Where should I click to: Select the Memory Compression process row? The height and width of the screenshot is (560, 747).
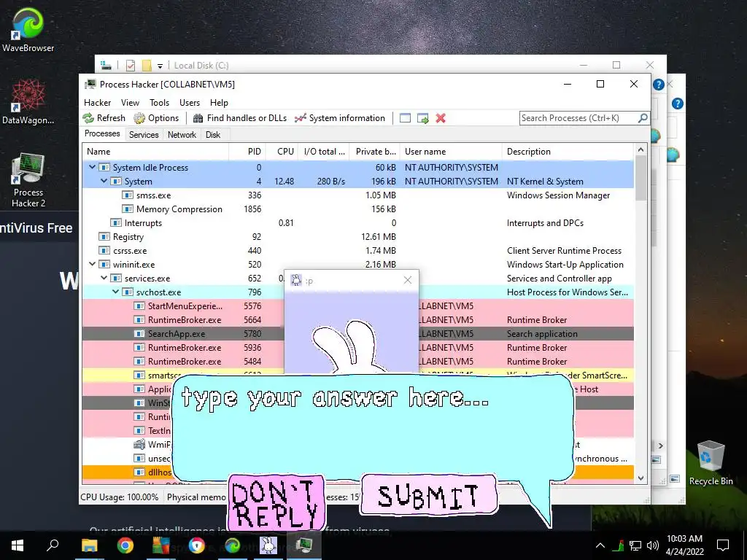pyautogui.click(x=357, y=209)
